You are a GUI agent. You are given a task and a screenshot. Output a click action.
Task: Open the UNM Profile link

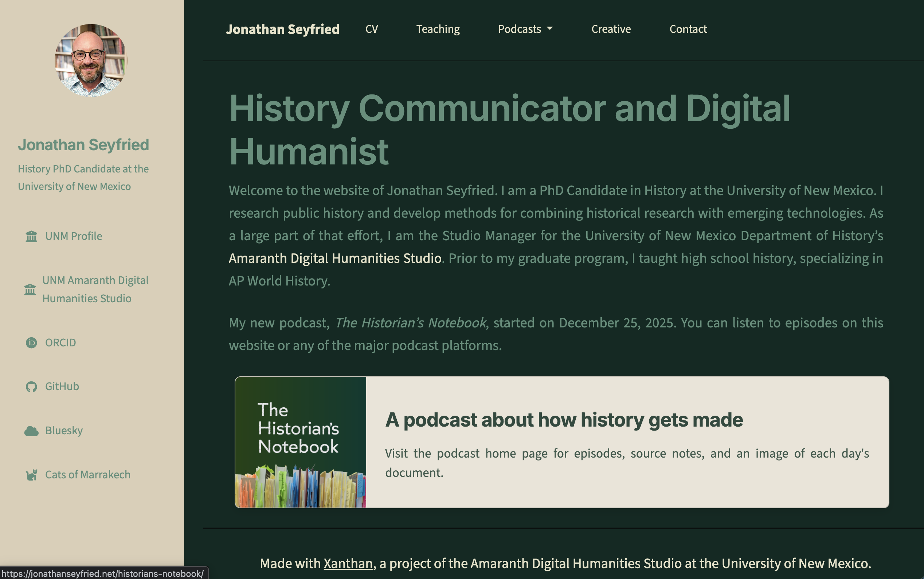(74, 236)
